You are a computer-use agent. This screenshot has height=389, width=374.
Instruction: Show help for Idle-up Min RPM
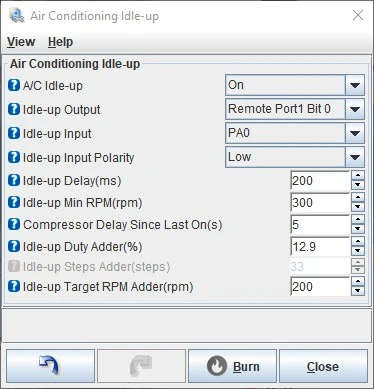point(14,202)
